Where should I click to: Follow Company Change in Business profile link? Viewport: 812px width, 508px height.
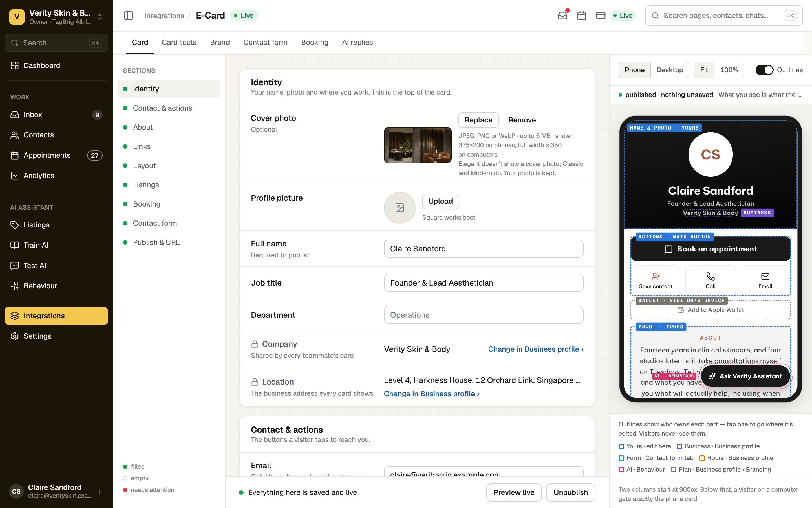click(x=536, y=349)
